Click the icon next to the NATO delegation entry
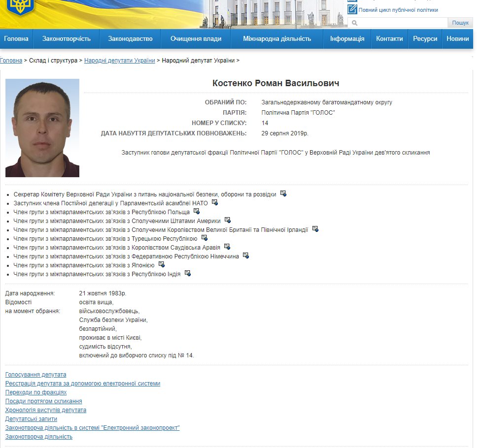 [x=215, y=202]
